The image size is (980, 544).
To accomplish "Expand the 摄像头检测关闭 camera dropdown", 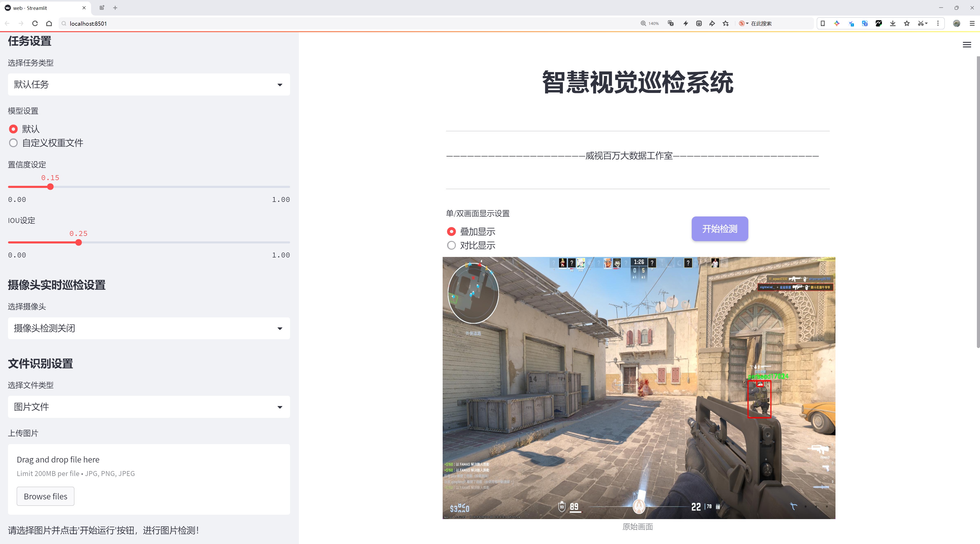I will (149, 328).
